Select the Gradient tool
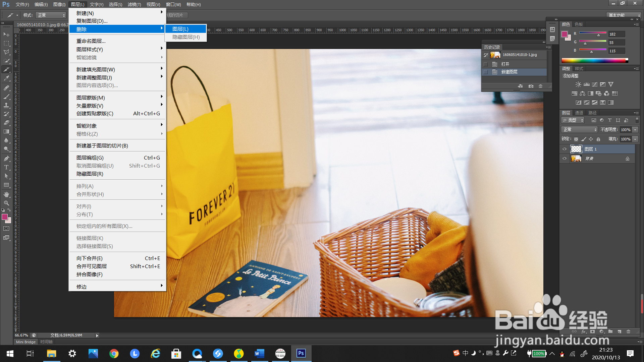 pos(6,131)
